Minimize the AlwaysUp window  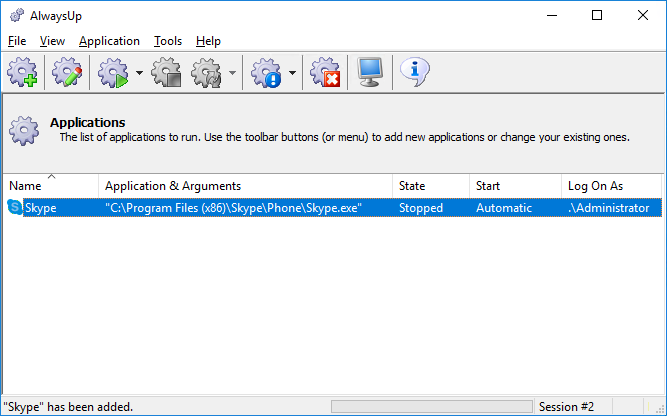[552, 15]
